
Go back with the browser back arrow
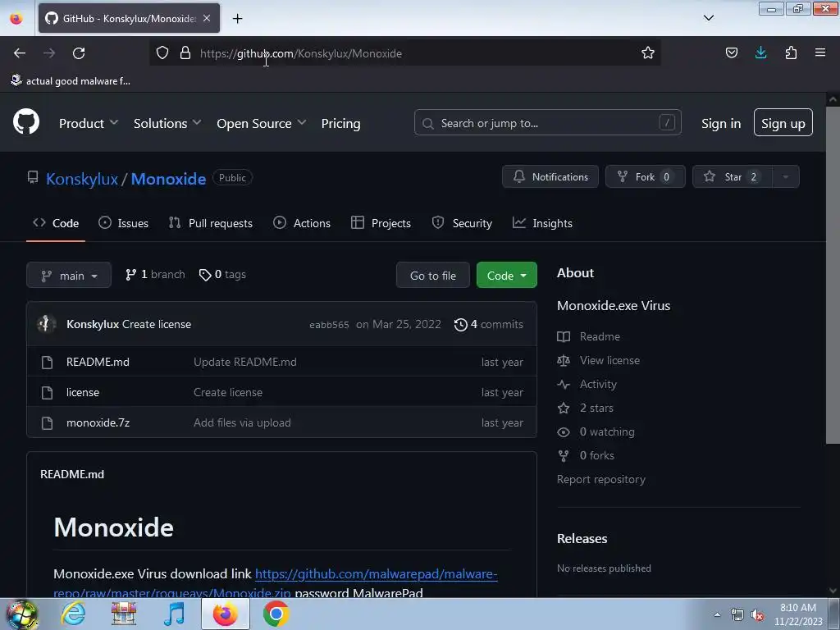20,53
